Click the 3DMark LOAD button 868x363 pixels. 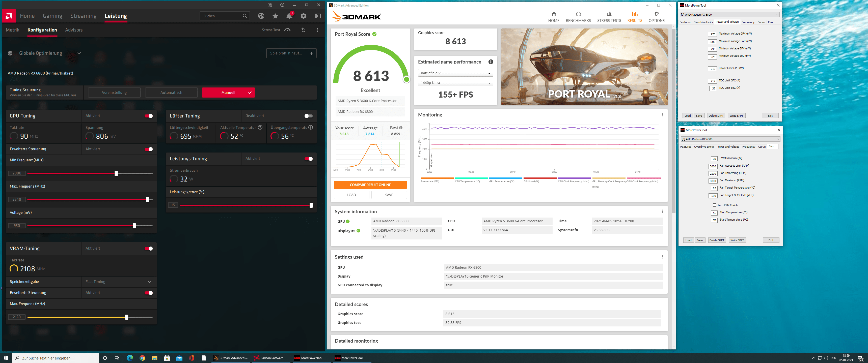(351, 195)
